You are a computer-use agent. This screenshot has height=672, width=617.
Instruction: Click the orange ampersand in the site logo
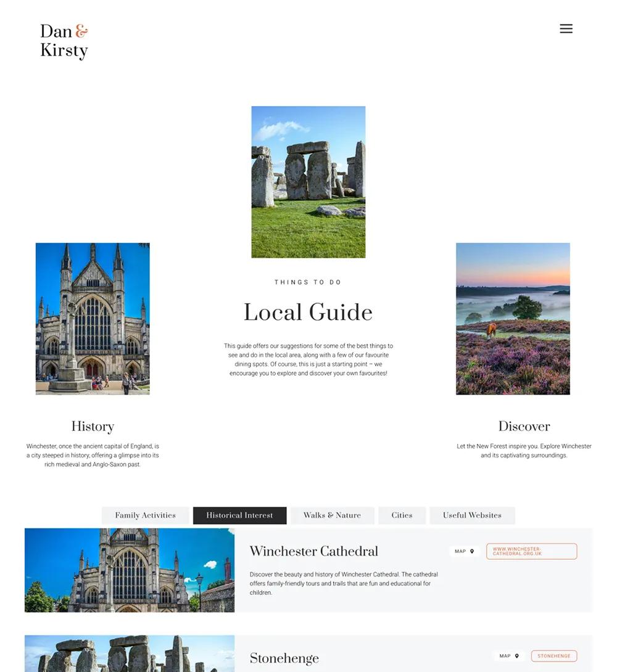83,30
